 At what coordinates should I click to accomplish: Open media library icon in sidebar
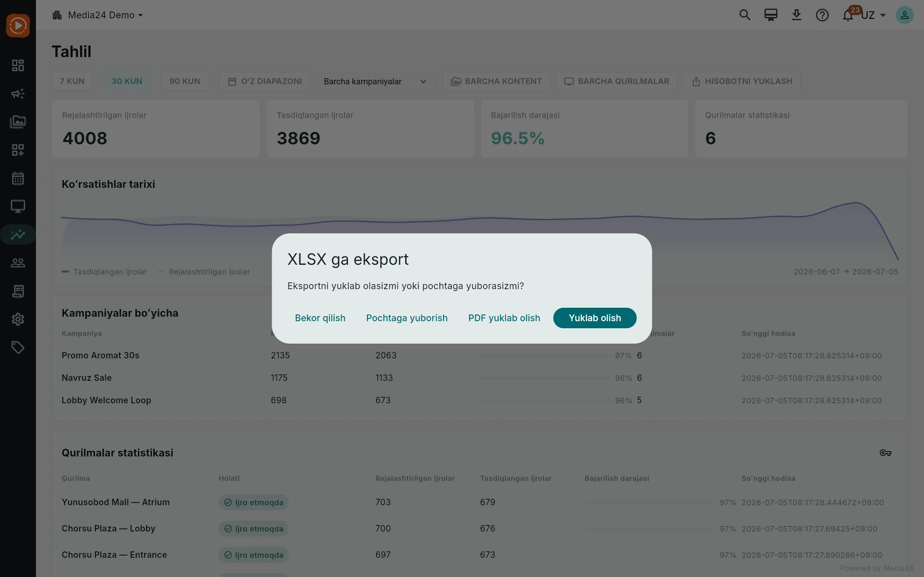tap(18, 122)
